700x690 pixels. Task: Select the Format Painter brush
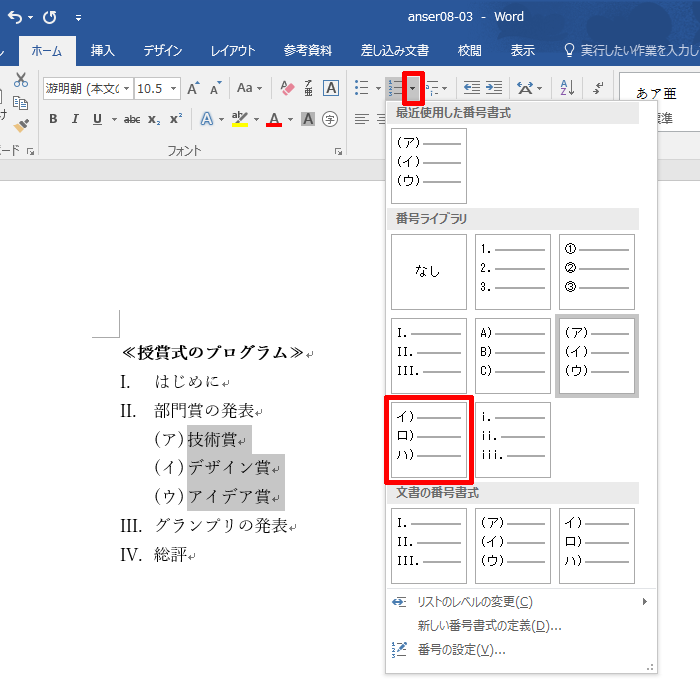tap(21, 125)
